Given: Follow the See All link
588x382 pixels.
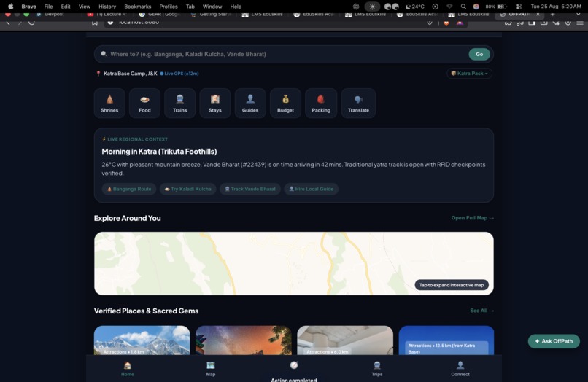Looking at the screenshot, I should 482,311.
